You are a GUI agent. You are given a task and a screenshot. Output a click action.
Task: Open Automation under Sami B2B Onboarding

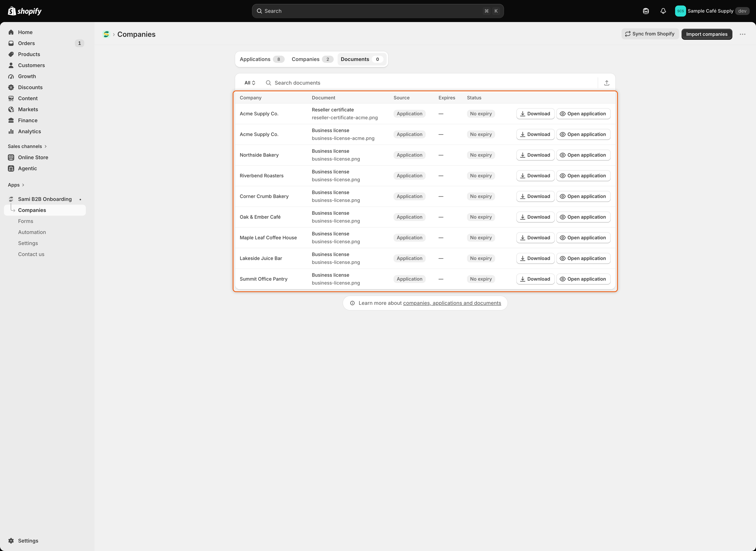click(x=45, y=232)
